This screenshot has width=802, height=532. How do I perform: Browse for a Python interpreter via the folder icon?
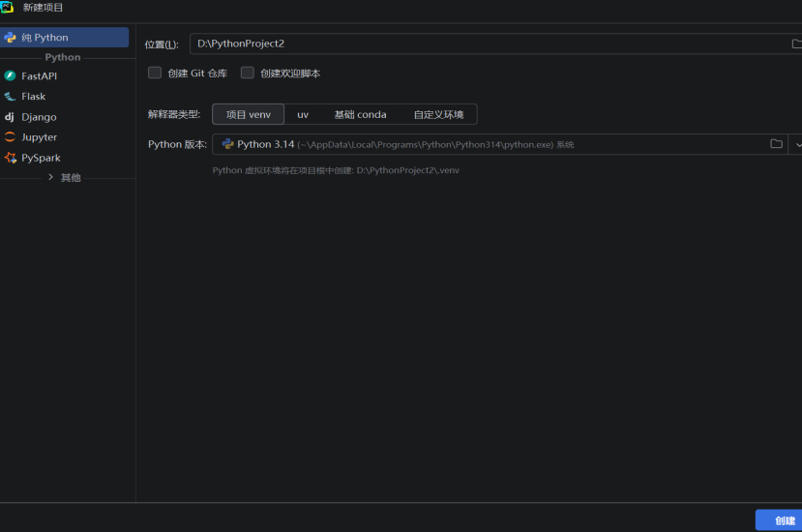[x=777, y=144]
